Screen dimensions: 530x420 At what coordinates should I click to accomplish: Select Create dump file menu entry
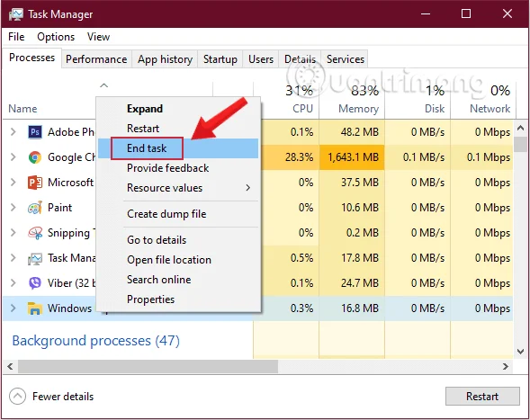tap(179, 214)
